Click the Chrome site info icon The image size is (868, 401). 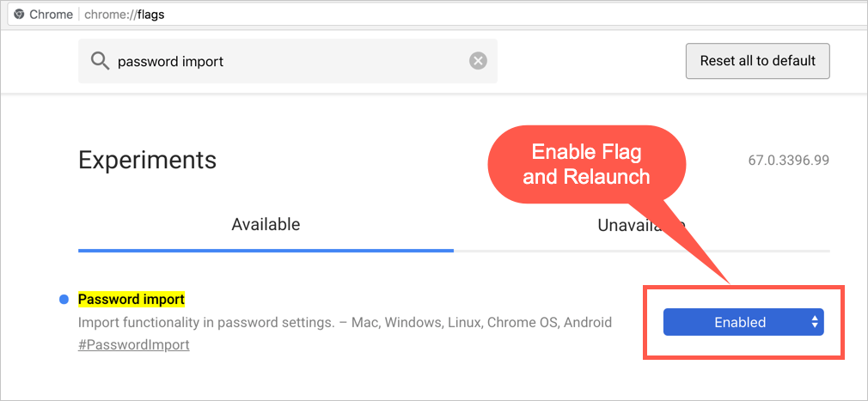pyautogui.click(x=19, y=15)
